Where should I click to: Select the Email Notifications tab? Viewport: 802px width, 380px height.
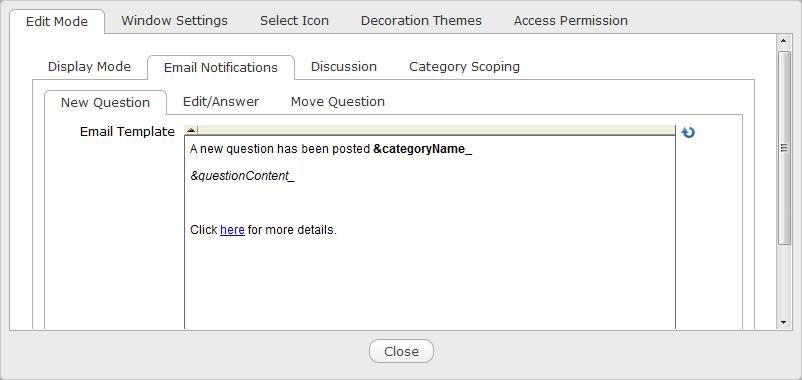[221, 68]
